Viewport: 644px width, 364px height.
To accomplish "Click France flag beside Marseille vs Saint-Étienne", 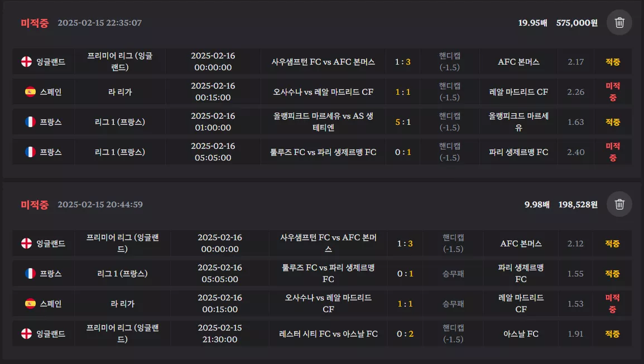I will (x=30, y=122).
